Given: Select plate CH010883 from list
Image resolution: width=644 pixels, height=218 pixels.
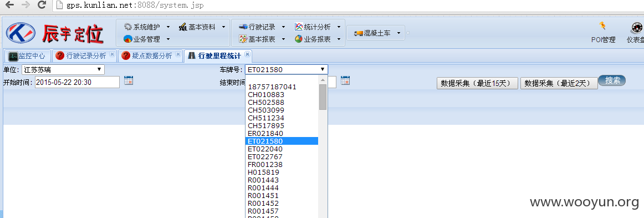Looking at the screenshot, I should tap(282, 95).
